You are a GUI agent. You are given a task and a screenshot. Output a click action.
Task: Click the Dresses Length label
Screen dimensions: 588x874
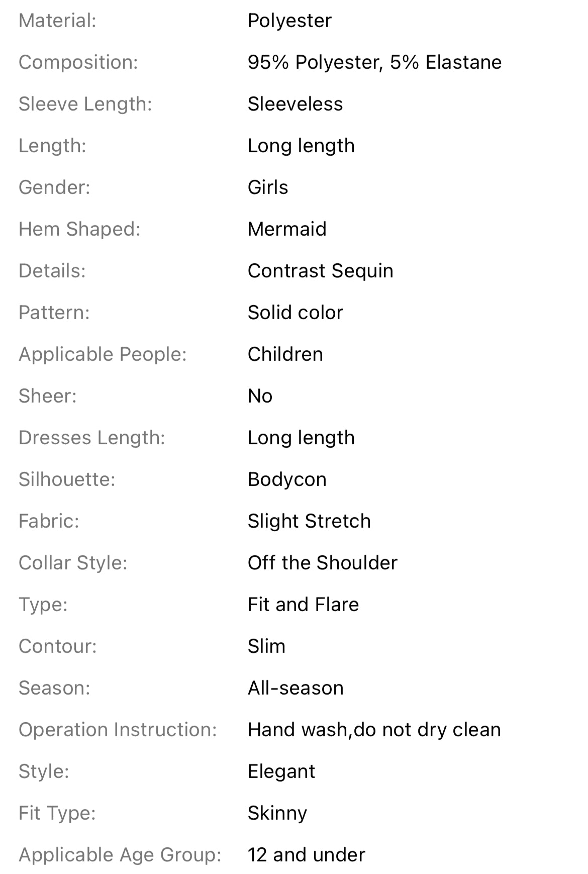(x=92, y=438)
